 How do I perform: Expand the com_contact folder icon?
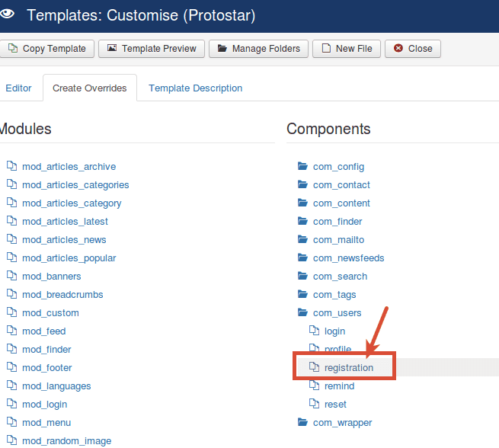coord(302,184)
